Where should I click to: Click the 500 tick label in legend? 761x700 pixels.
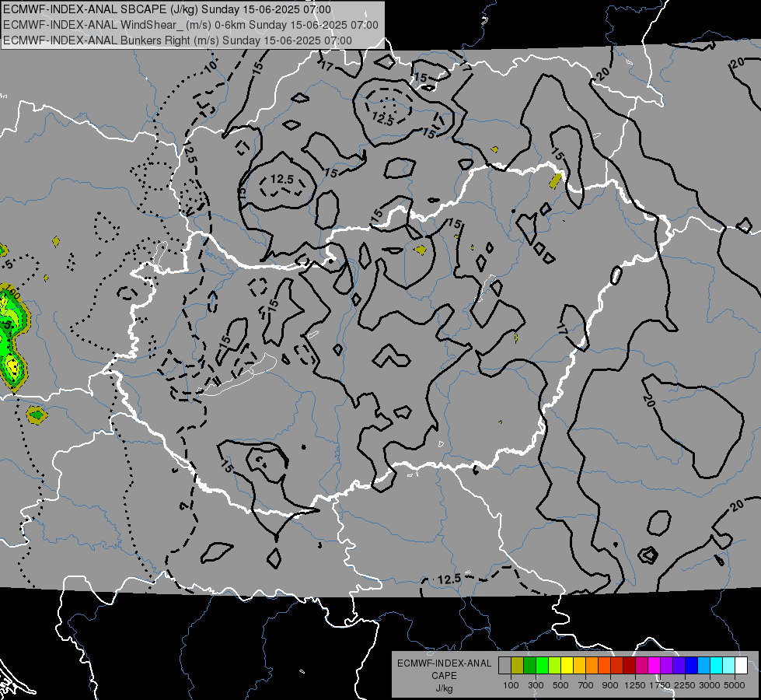(560, 685)
